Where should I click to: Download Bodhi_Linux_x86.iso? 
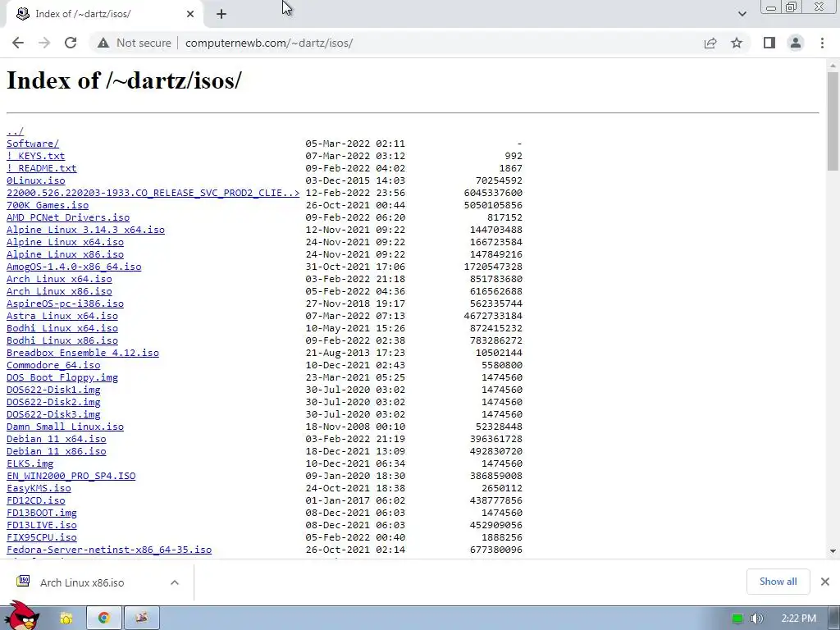[x=62, y=340]
